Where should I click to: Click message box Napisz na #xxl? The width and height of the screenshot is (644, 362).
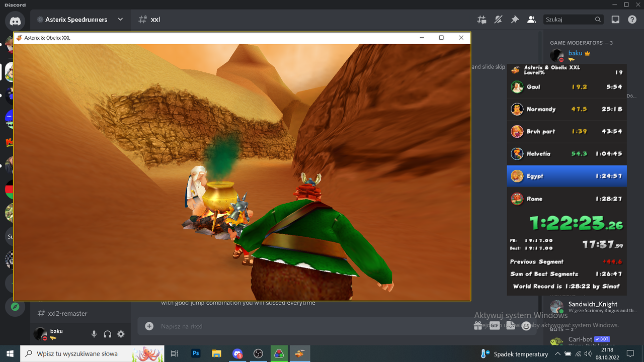[312, 326]
